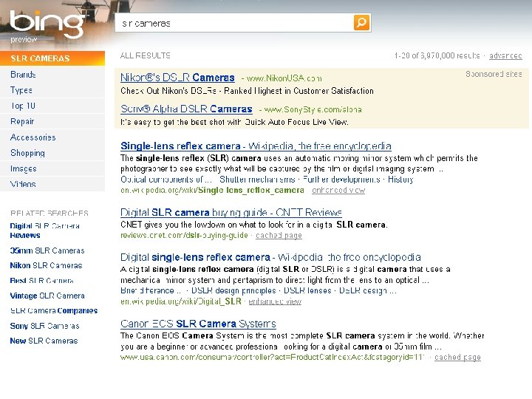Click the orange search magnifier button
The image size is (532, 399).
pyautogui.click(x=361, y=22)
